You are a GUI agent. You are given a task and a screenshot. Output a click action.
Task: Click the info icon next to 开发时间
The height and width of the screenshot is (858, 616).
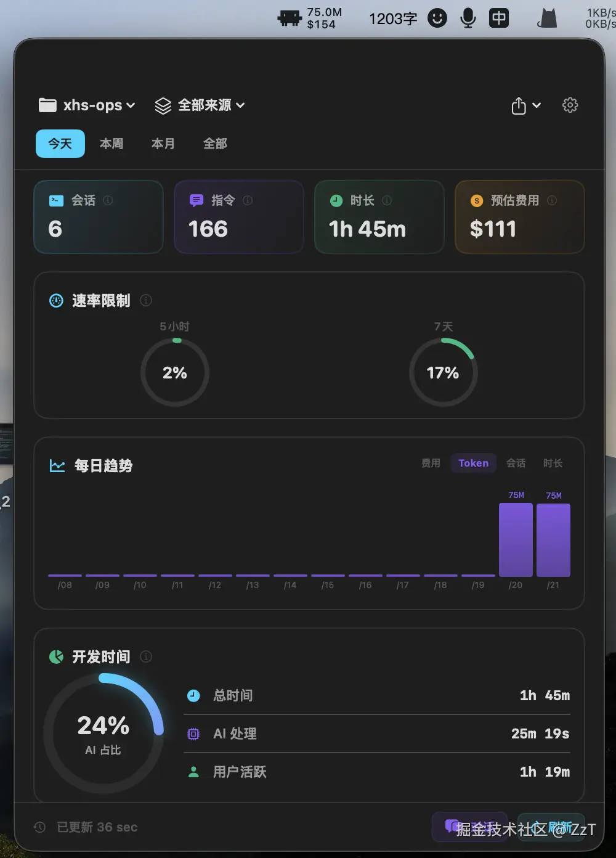coord(146,656)
